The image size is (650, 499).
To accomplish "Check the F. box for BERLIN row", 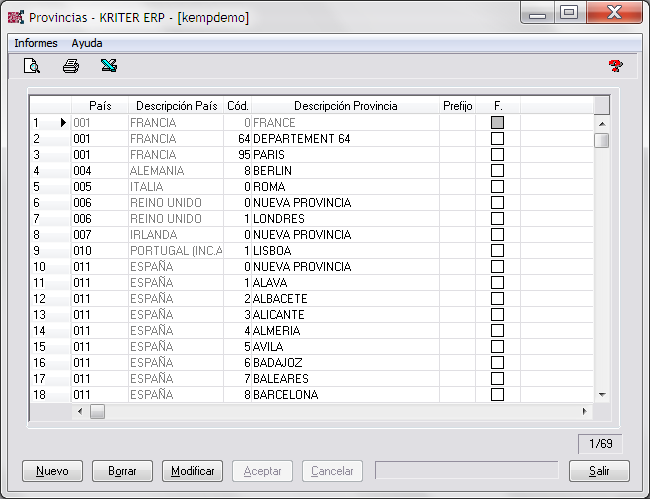I will (x=497, y=171).
